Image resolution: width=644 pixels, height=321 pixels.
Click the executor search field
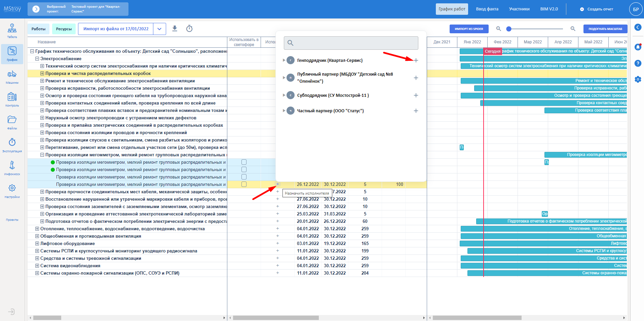tap(351, 43)
